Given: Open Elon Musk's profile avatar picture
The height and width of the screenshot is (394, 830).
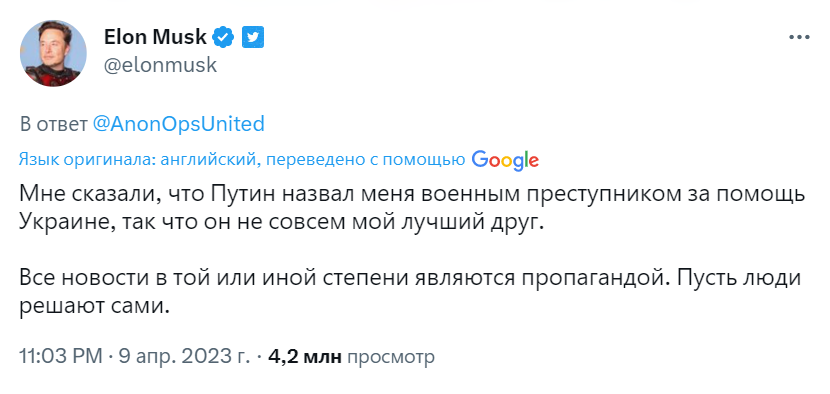Looking at the screenshot, I should (x=53, y=53).
